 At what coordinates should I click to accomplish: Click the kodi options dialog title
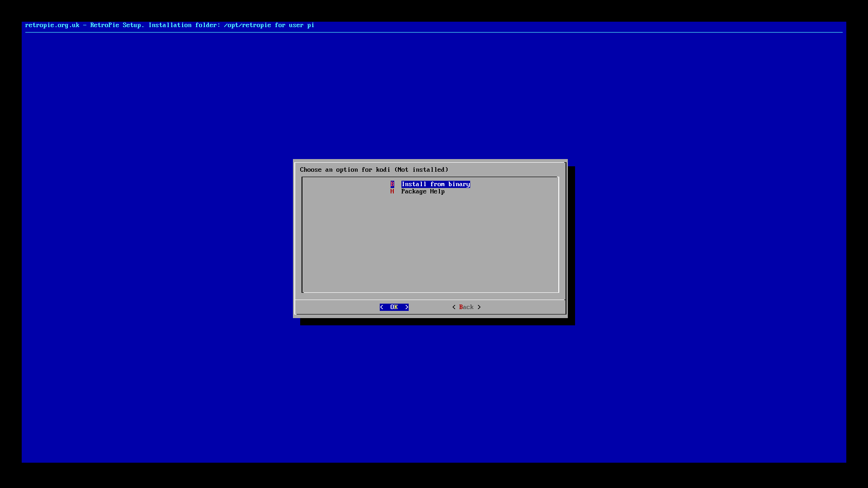click(374, 170)
